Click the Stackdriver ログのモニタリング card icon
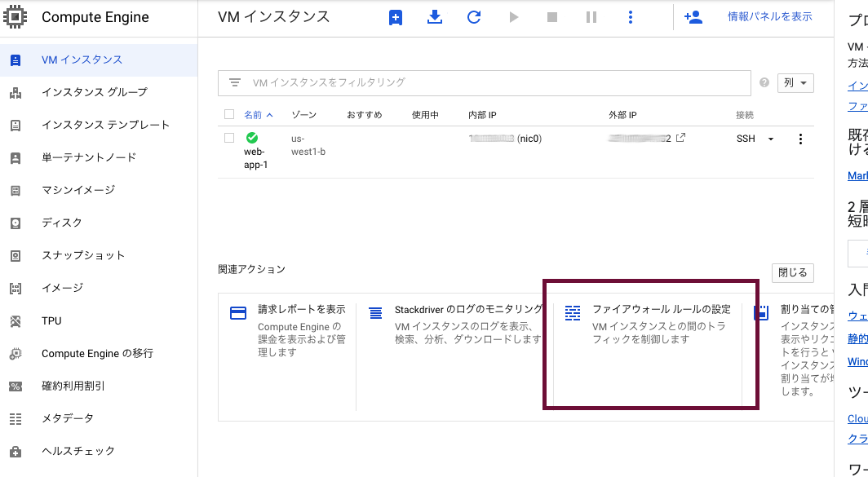The height and width of the screenshot is (477, 868). point(375,311)
